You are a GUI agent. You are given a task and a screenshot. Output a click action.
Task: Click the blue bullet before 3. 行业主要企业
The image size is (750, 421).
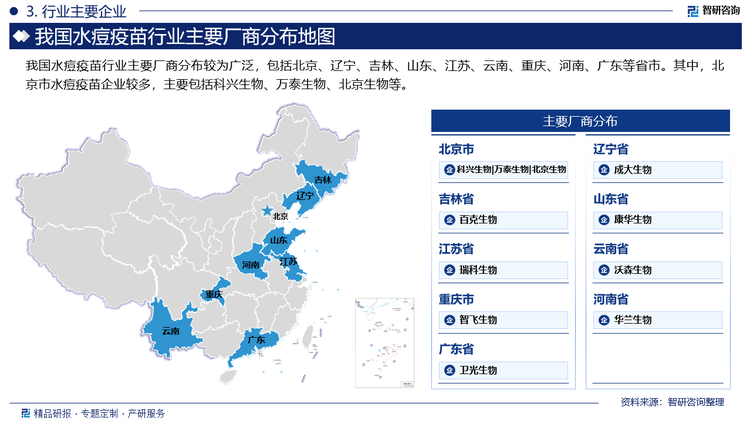coord(14,11)
